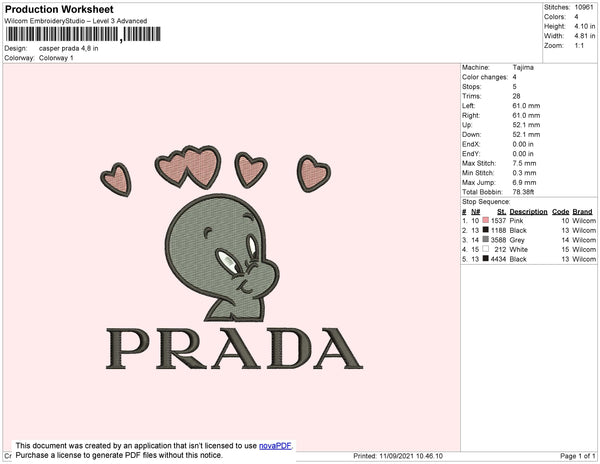This screenshot has height=464, width=600.
Task: Click the 'White' description in row 4
Action: (519, 249)
